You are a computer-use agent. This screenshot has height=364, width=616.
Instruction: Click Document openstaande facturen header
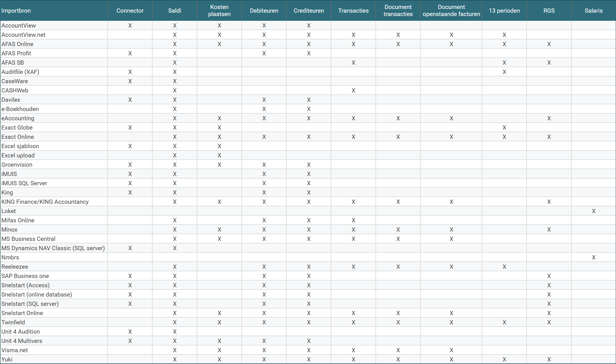coord(451,11)
